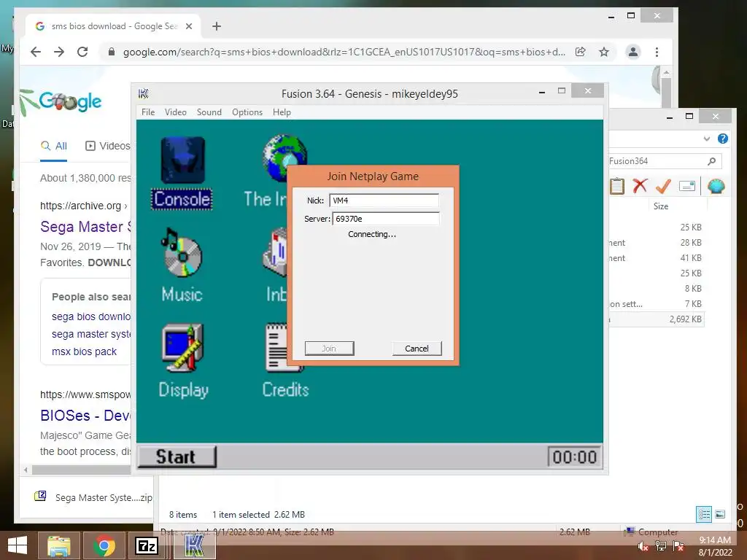Open 7-Zip from the taskbar
Viewport: 747px width, 560px height.
(147, 545)
